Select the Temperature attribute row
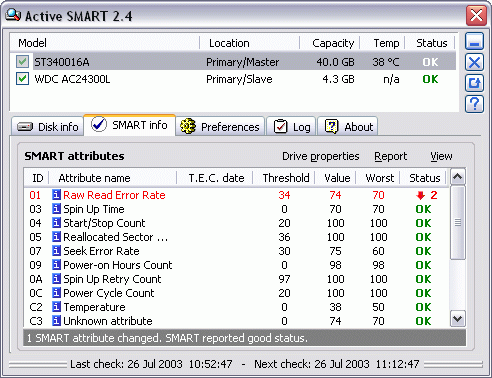The height and width of the screenshot is (378, 492). 237,307
